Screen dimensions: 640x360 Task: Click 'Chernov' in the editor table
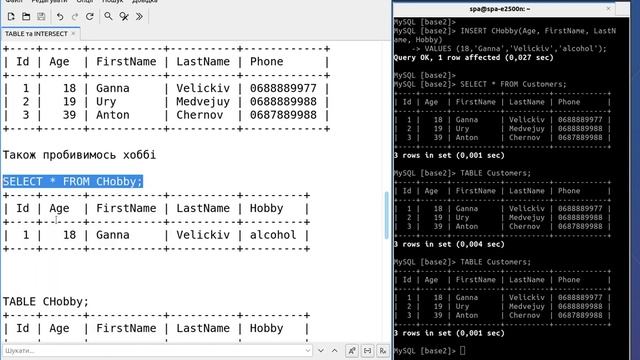tap(200, 115)
